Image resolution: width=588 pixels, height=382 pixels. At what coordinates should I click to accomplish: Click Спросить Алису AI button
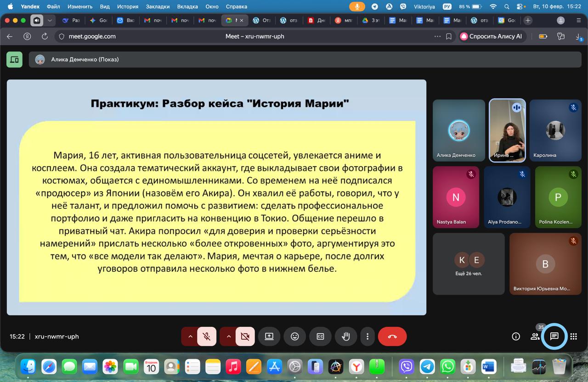(491, 36)
